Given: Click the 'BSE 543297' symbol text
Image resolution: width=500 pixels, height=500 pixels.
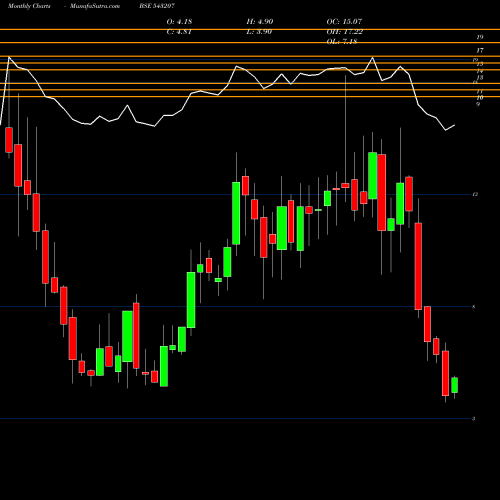Looking at the screenshot, I should (157, 6).
